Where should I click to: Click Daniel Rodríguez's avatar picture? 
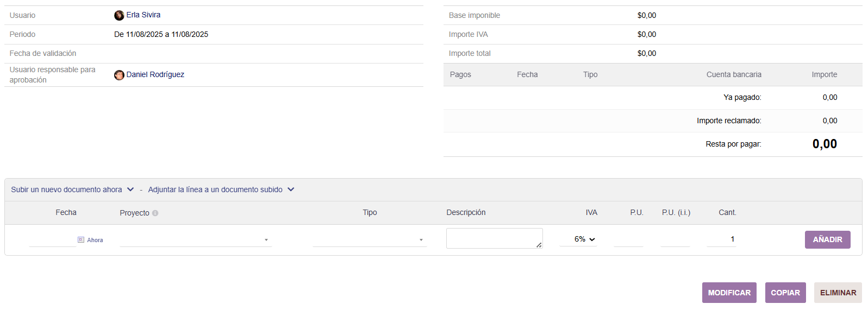[x=119, y=75]
